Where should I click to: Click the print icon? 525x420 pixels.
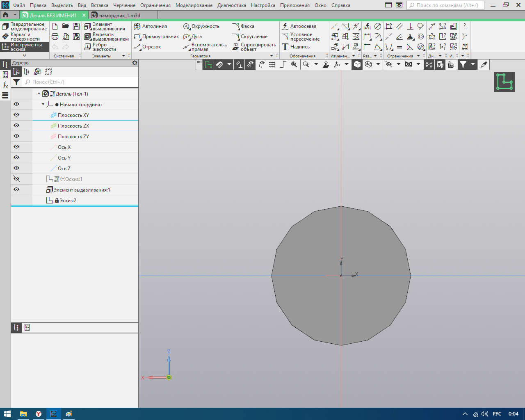click(x=55, y=37)
